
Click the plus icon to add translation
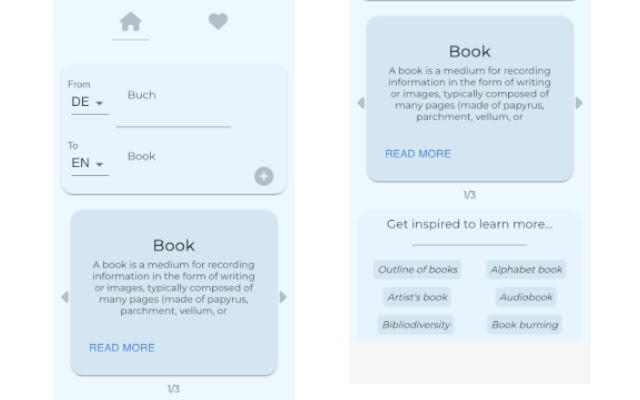click(x=263, y=176)
